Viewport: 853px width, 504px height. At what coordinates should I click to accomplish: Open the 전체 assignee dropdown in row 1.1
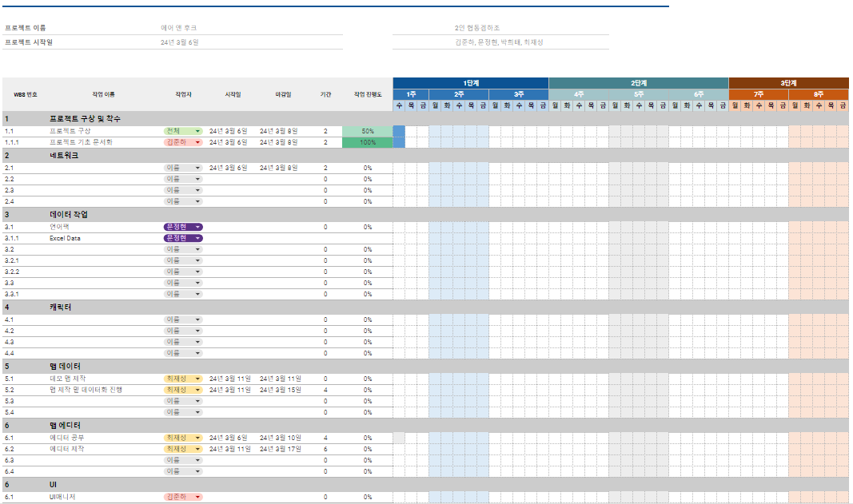tap(183, 131)
